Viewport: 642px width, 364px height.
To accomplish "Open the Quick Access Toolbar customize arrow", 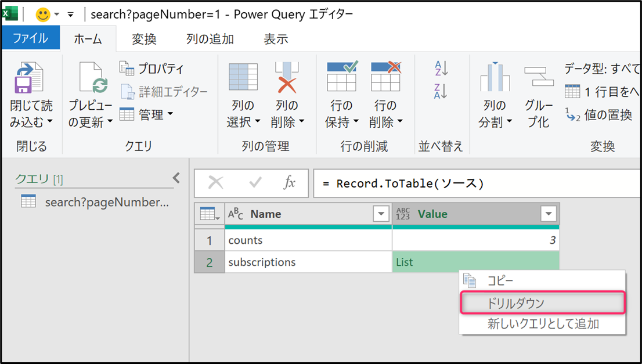I will click(x=70, y=15).
